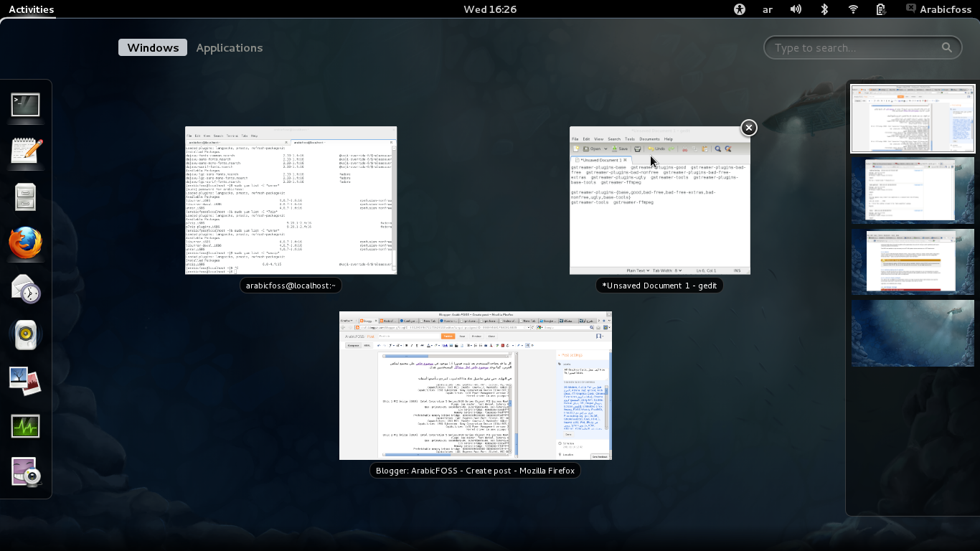Launch Terminal from the dash
Viewport: 980px width, 551px height.
coord(26,105)
